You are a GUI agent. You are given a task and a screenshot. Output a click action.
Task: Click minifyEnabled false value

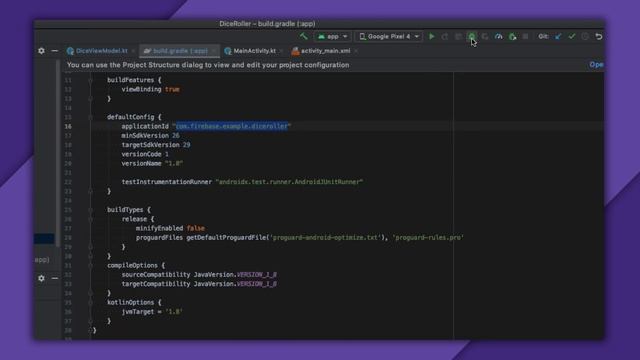196,228
